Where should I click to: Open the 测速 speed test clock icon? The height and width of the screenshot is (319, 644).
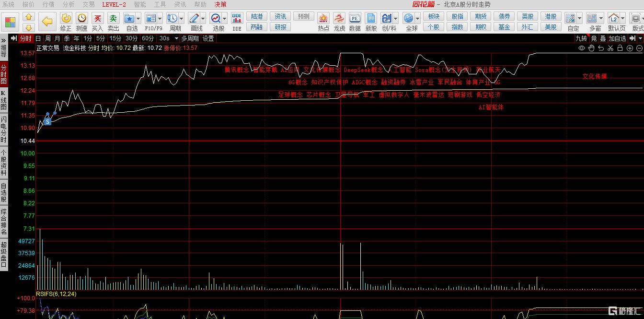pos(82,18)
